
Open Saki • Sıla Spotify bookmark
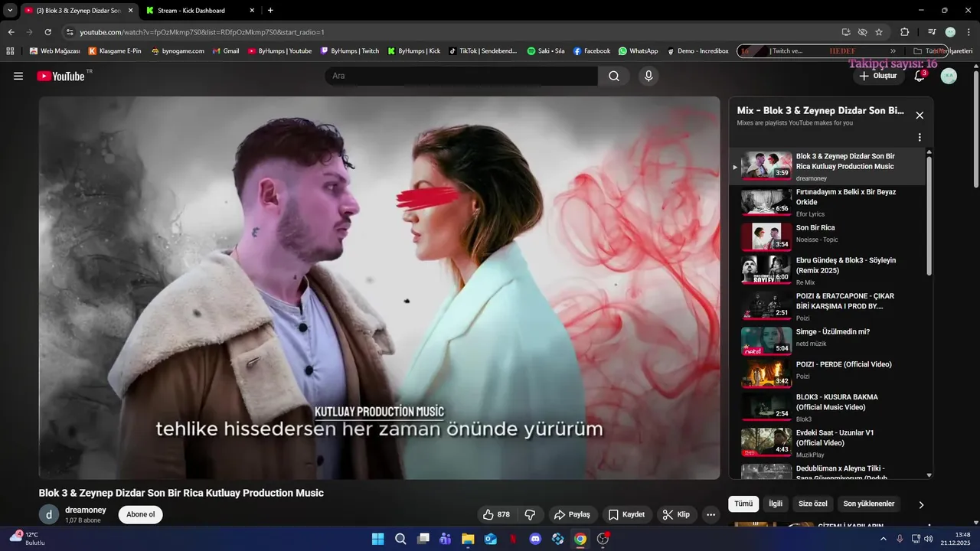[x=546, y=51]
